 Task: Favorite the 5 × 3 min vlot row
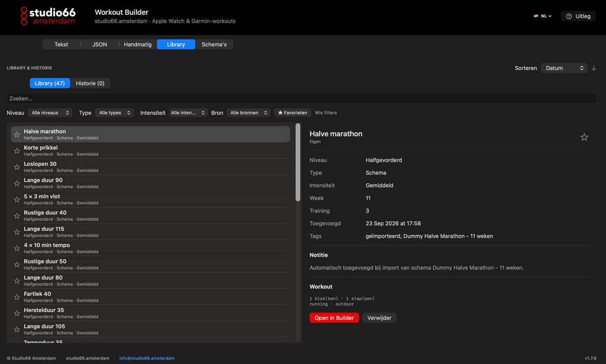(x=17, y=199)
